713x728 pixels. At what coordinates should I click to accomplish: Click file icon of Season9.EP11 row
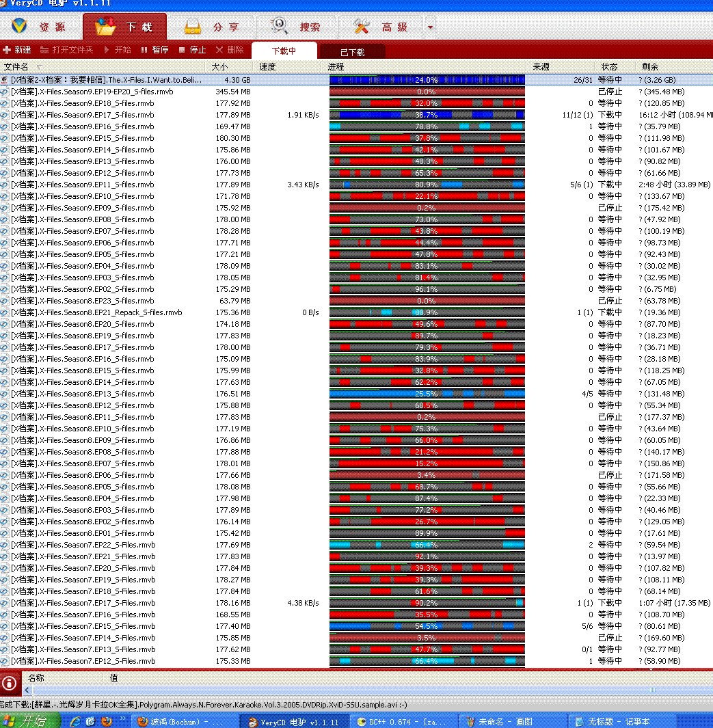[4, 185]
